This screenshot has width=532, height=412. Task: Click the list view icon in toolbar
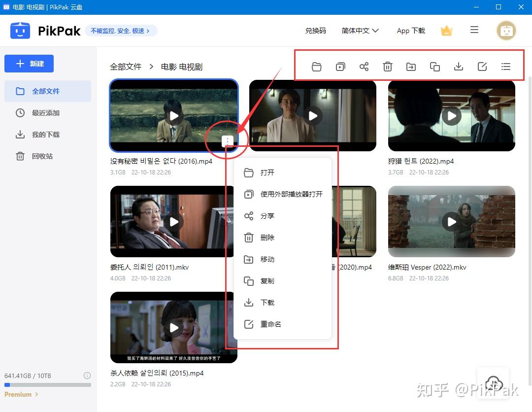(506, 66)
